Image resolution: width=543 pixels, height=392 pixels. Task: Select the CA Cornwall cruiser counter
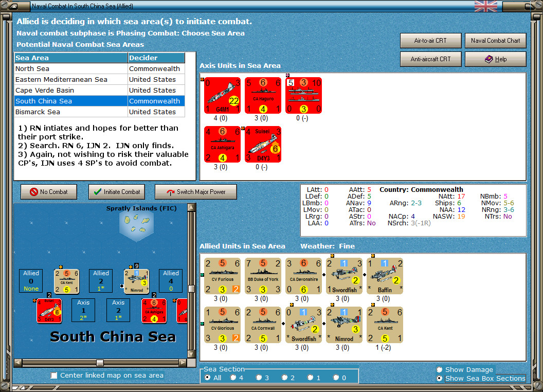pos(263,325)
